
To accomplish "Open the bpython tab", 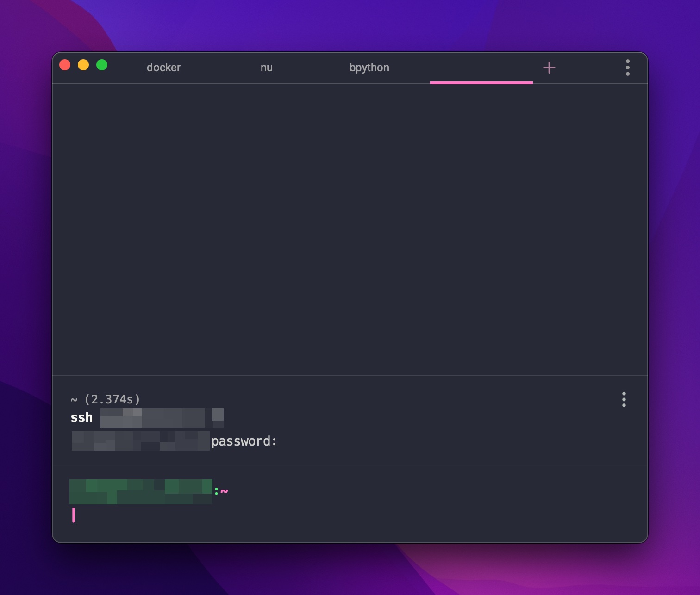I will pos(369,68).
